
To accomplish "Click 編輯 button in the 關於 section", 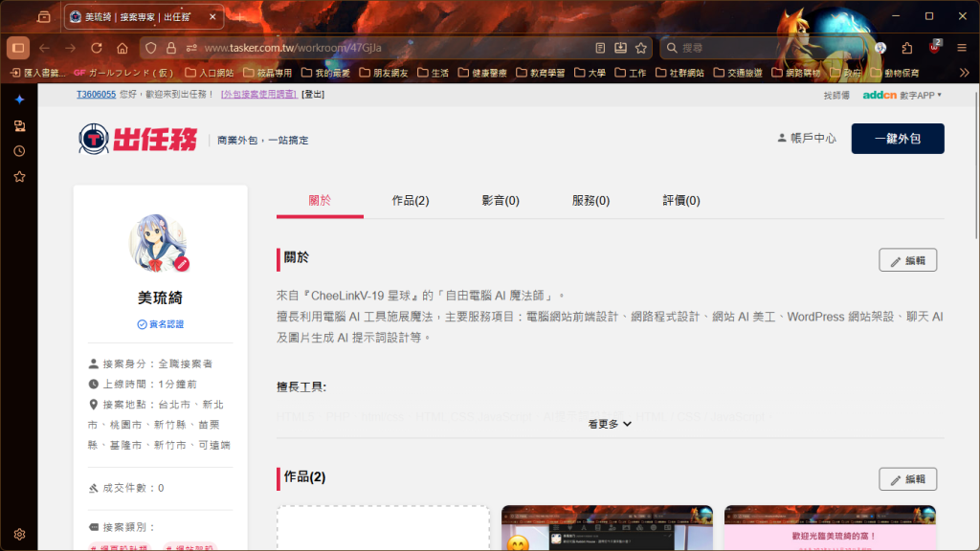I will pyautogui.click(x=907, y=260).
